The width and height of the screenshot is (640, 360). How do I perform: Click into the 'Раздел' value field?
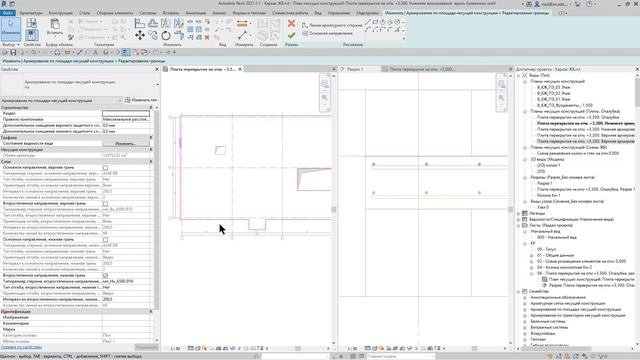[x=126, y=113]
